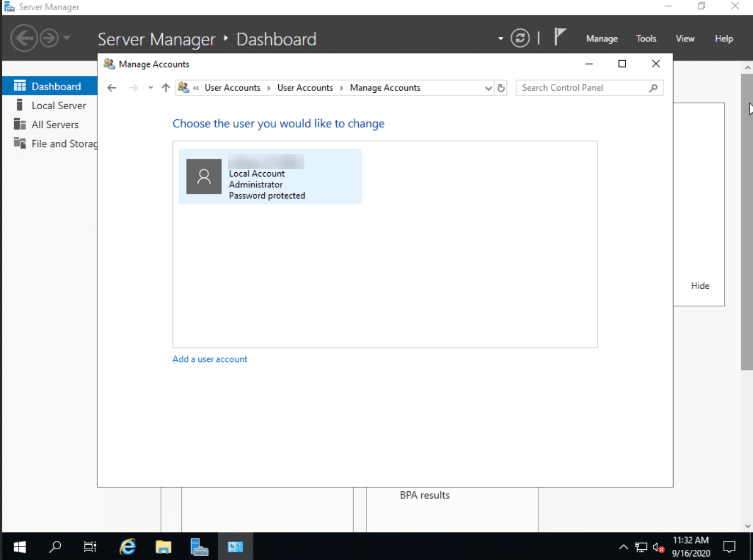
Task: Open the notifications flag icon
Action: (559, 37)
